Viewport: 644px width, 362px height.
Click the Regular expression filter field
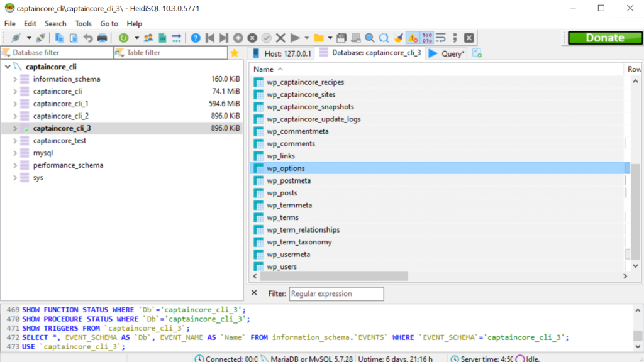(336, 293)
